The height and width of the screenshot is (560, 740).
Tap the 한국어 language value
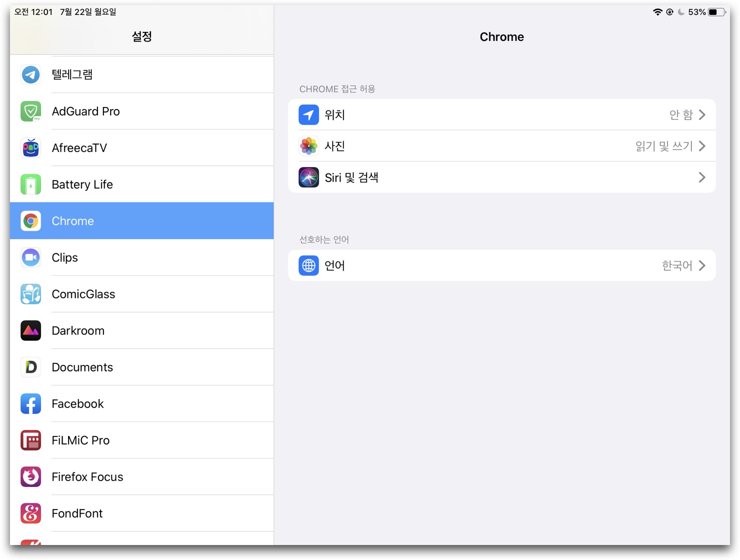[677, 265]
